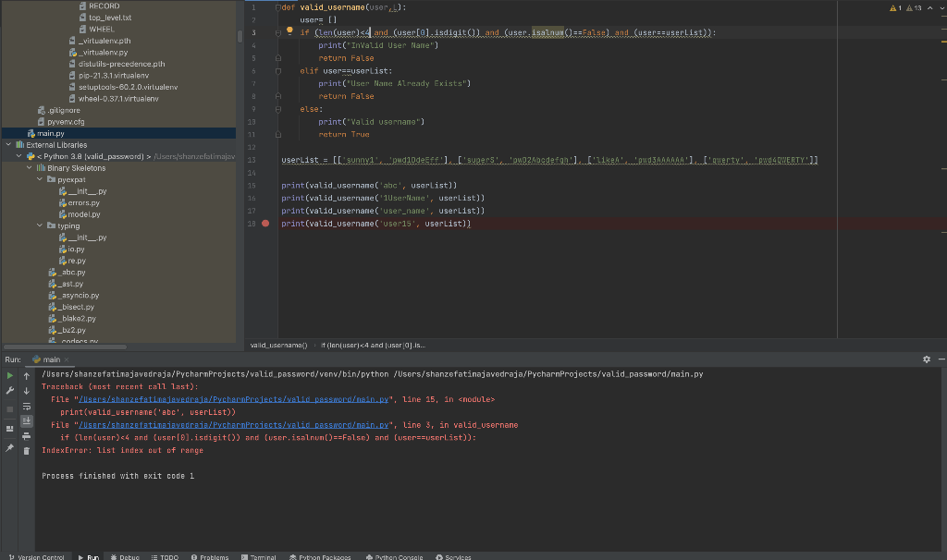Click the if-statement breadcrumb item
This screenshot has height=560, width=947.
click(x=374, y=346)
